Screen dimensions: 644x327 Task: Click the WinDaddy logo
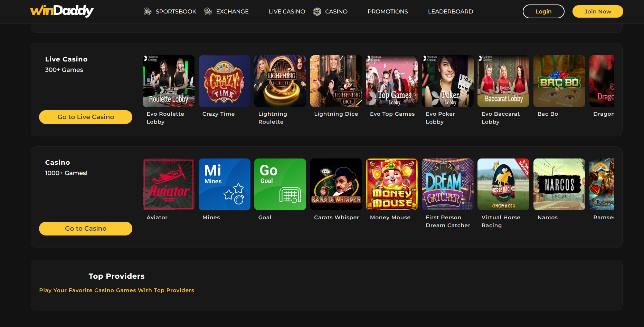click(x=62, y=11)
